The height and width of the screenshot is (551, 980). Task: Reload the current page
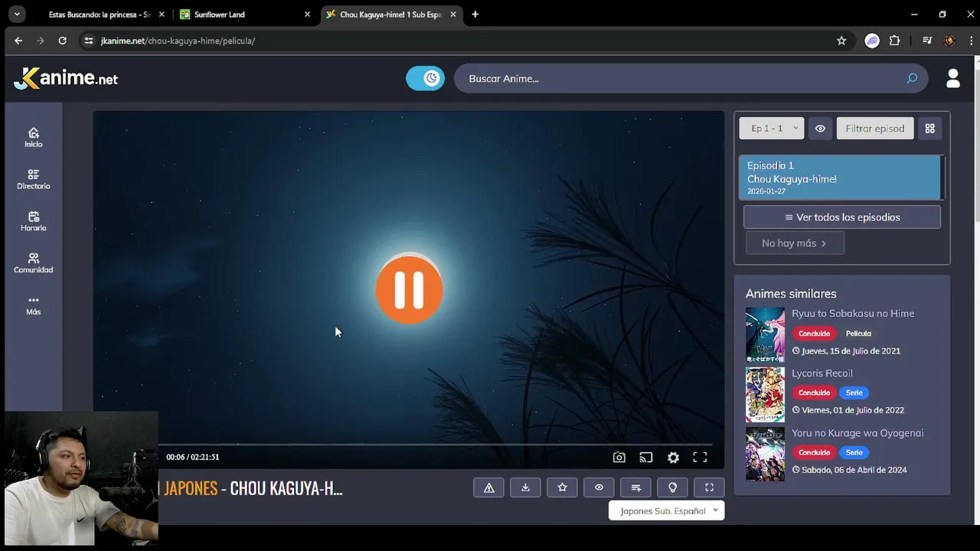(x=62, y=41)
